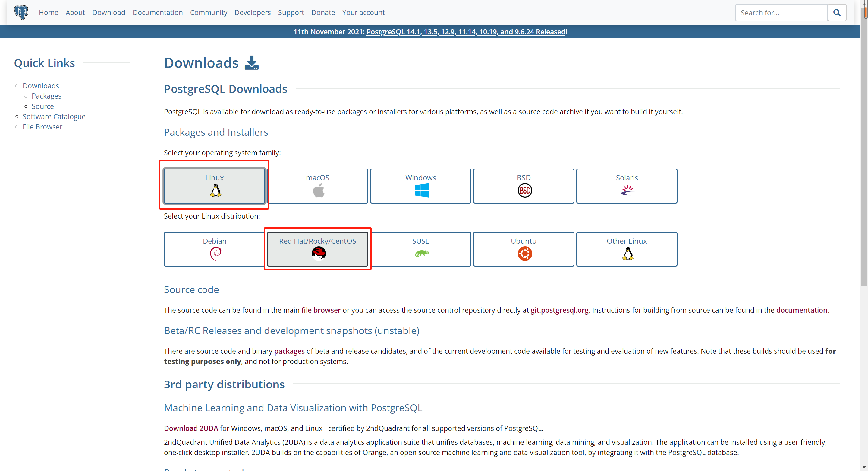The height and width of the screenshot is (471, 868).
Task: Click the PostgreSQL elephant logo
Action: pyautogui.click(x=21, y=12)
